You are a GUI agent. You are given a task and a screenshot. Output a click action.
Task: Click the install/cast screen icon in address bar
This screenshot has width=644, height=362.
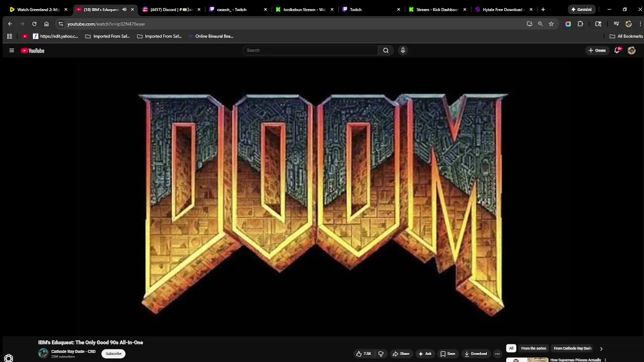click(529, 24)
